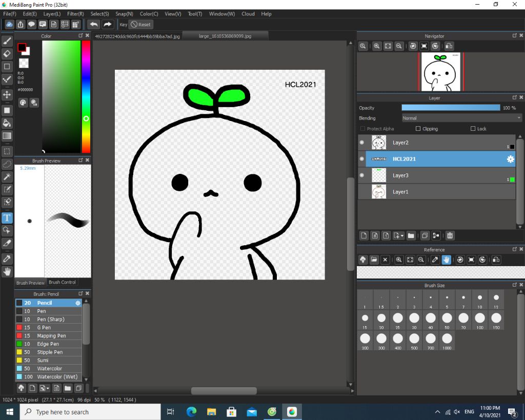Open the Layer menu
The image size is (525, 420).
coord(52,14)
